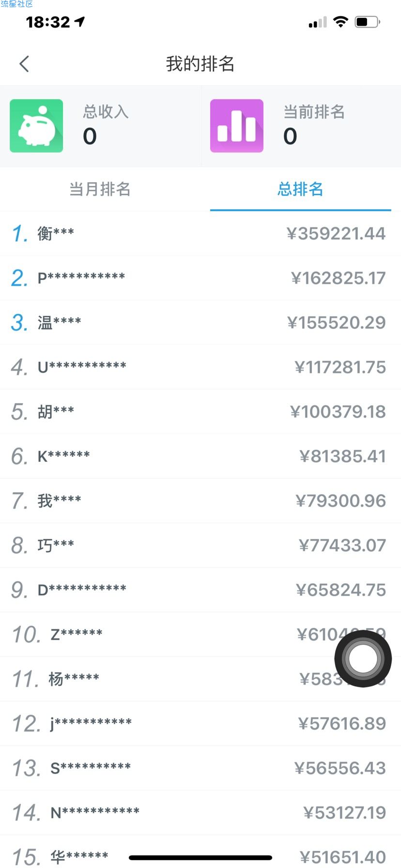Tap the battery indicator icon

point(368,22)
